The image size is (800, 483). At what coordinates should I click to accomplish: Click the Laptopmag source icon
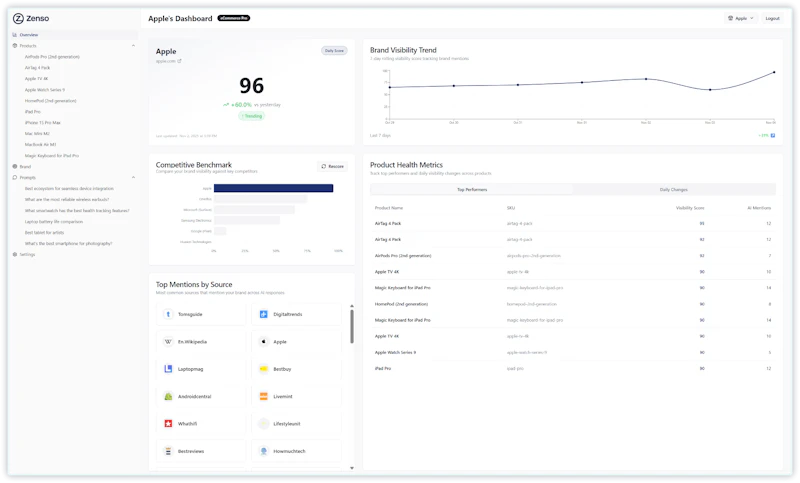[x=168, y=369]
